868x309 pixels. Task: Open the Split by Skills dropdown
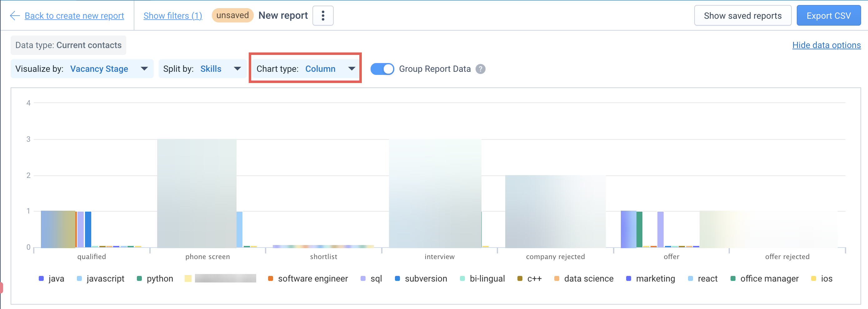tap(202, 69)
